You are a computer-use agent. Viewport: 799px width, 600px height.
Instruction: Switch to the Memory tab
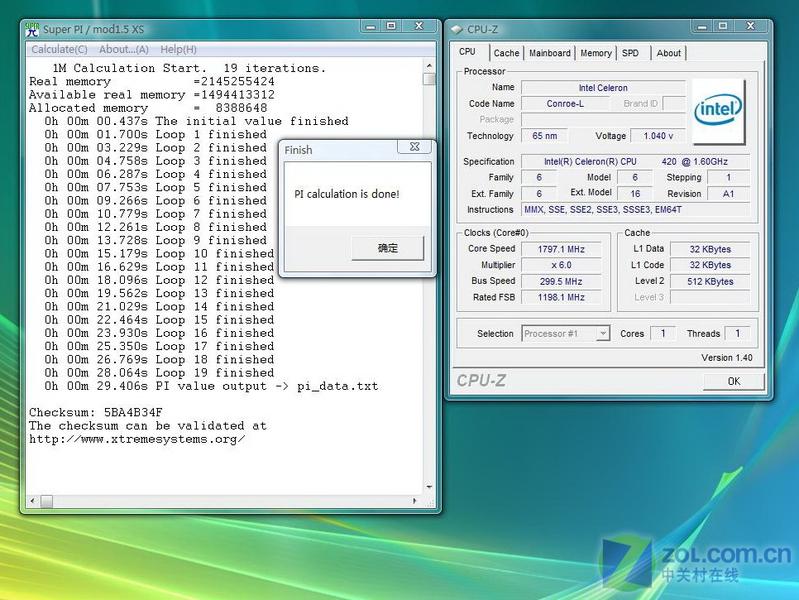[596, 53]
